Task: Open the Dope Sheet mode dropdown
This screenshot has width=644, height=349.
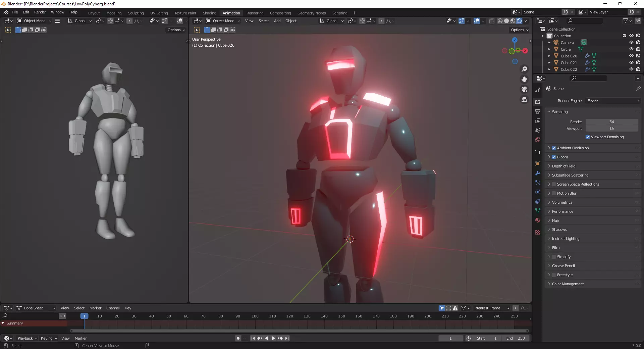Action: [36, 308]
